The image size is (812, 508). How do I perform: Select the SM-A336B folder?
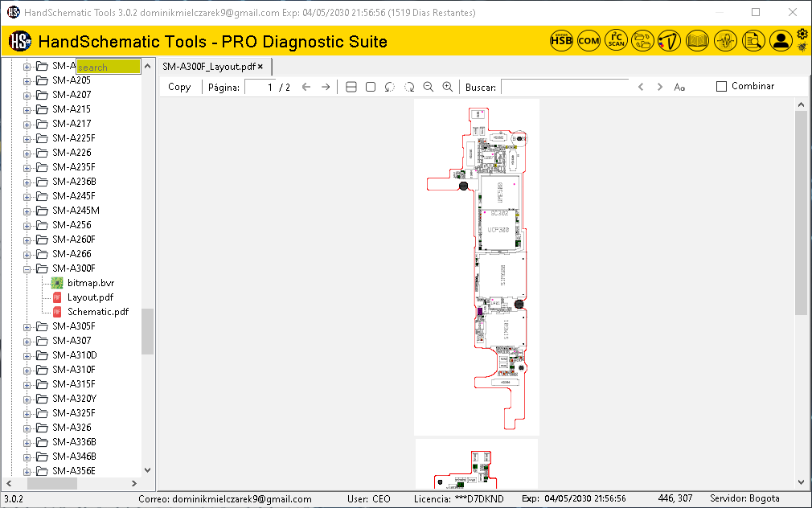74,442
